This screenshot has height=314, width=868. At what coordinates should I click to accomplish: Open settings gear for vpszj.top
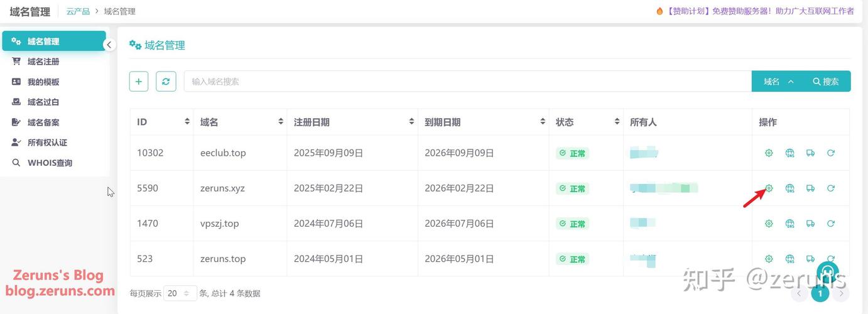point(769,223)
